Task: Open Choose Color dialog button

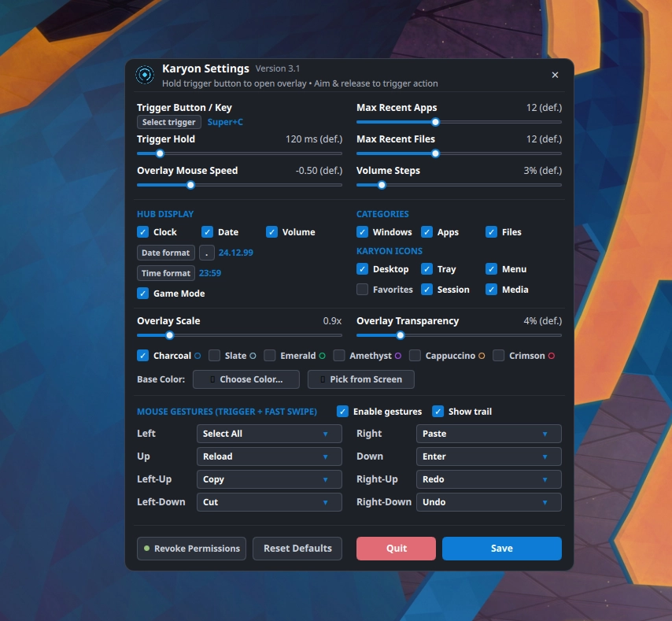Action: click(x=246, y=379)
